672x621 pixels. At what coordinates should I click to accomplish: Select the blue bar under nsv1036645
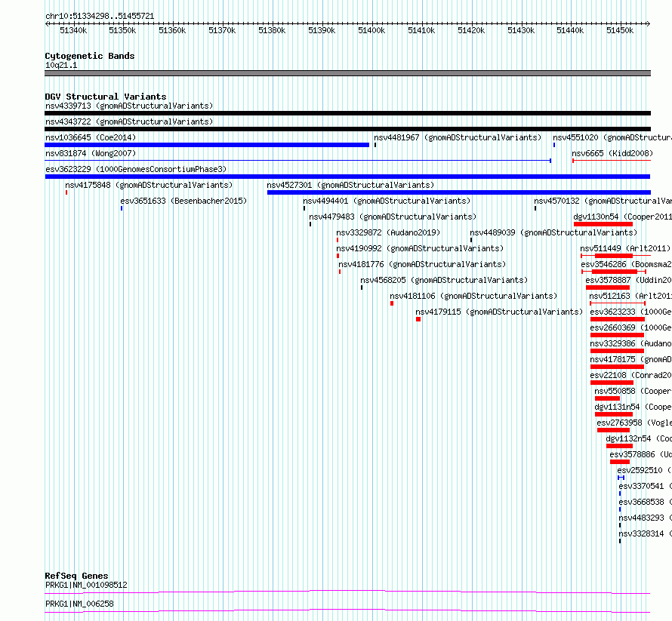pos(207,145)
